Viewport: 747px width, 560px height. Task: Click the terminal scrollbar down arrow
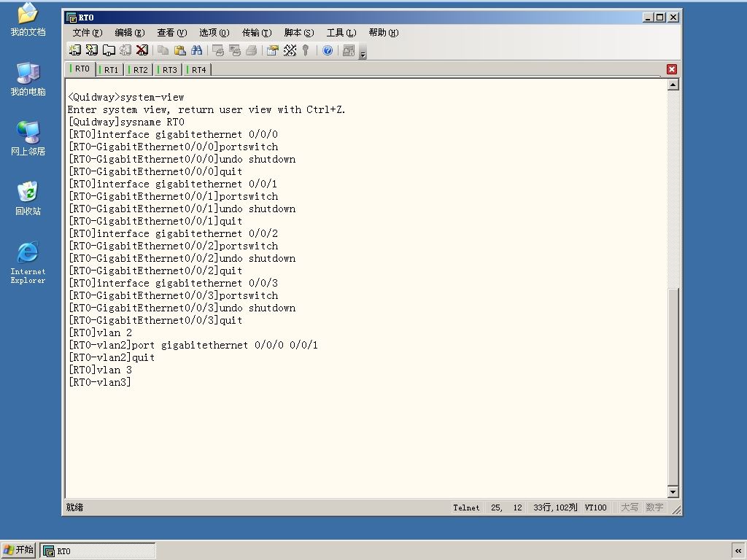point(673,492)
